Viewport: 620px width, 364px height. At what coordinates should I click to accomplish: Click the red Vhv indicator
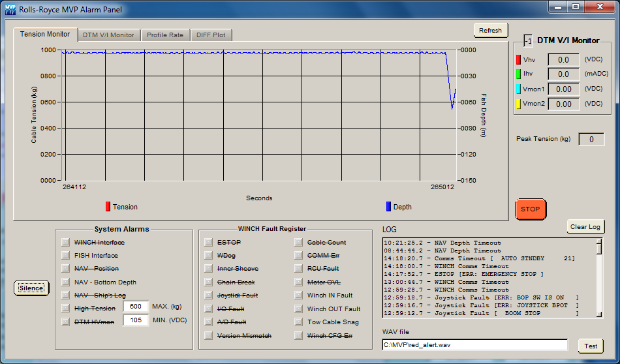519,60
